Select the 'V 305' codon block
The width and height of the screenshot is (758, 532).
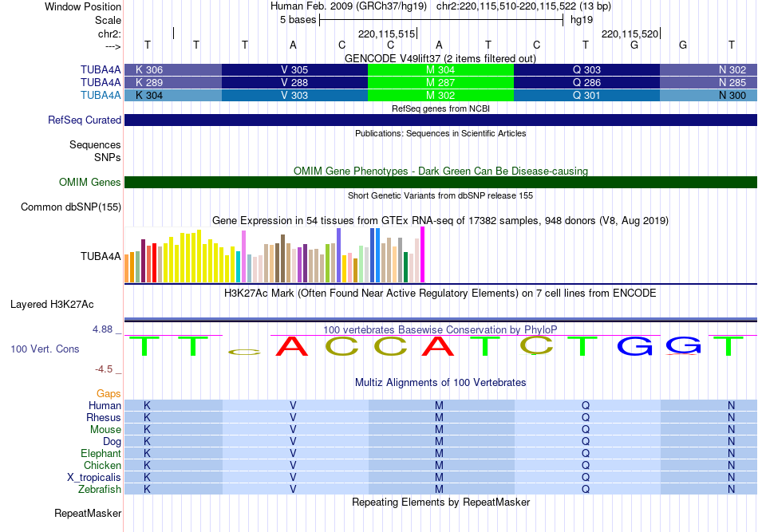click(294, 69)
